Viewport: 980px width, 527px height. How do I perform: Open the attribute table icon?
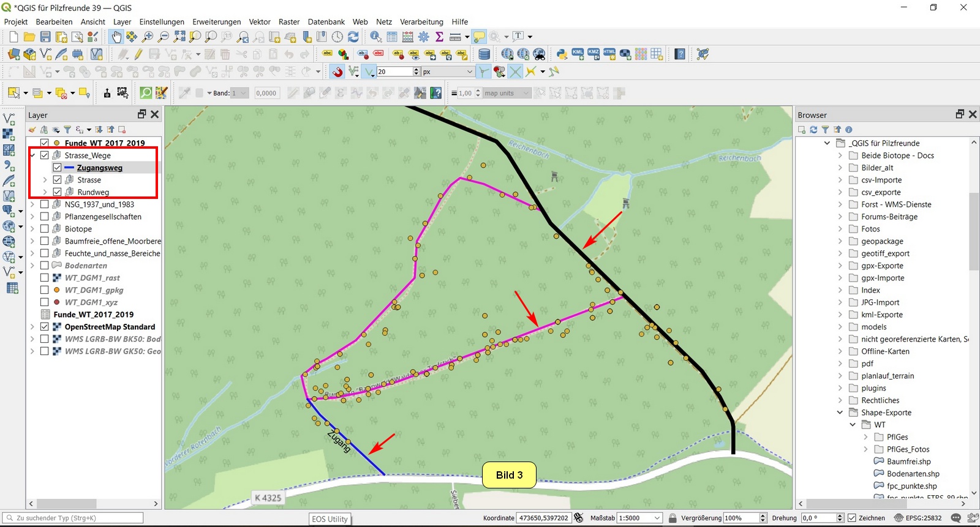pos(392,37)
